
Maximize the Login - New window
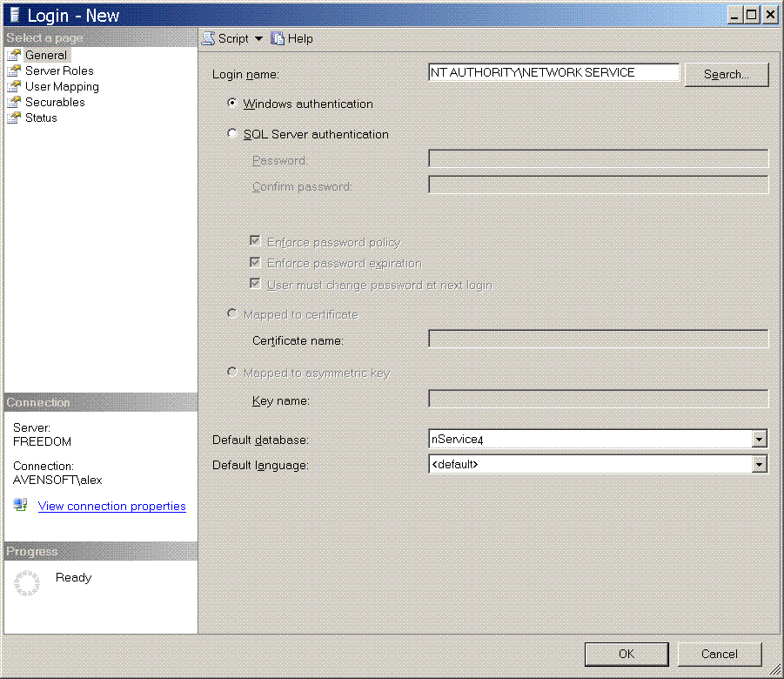point(752,15)
